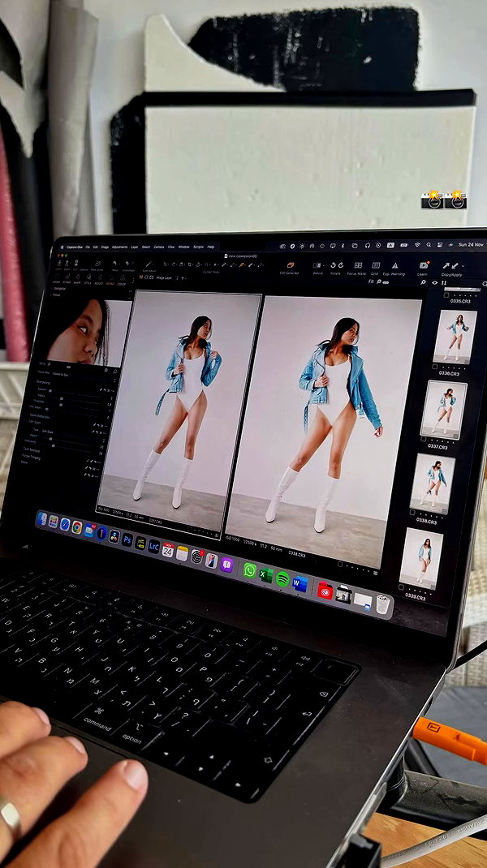Open Spotify in the Dock
Screen dimensions: 487x868
282,579
